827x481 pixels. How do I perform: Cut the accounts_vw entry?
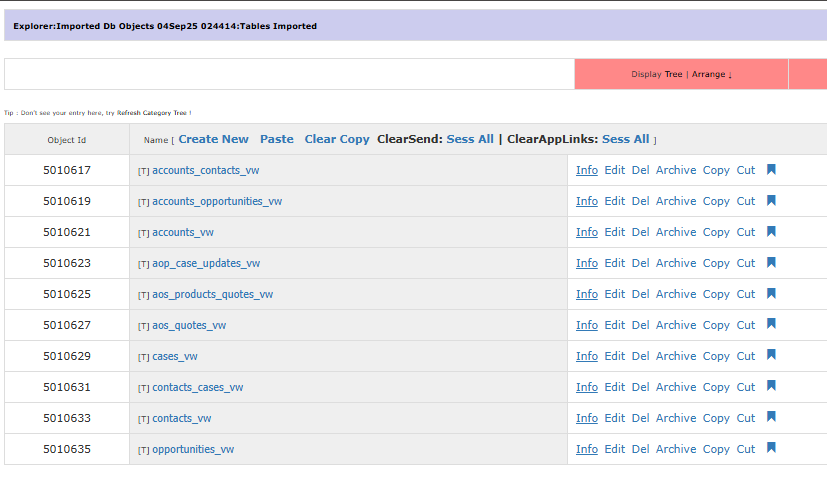click(746, 233)
